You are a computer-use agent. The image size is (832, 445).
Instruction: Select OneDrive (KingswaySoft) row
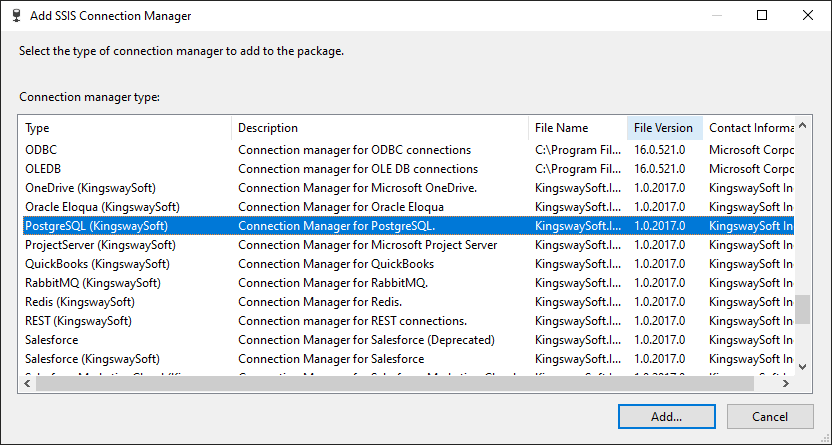(409, 188)
